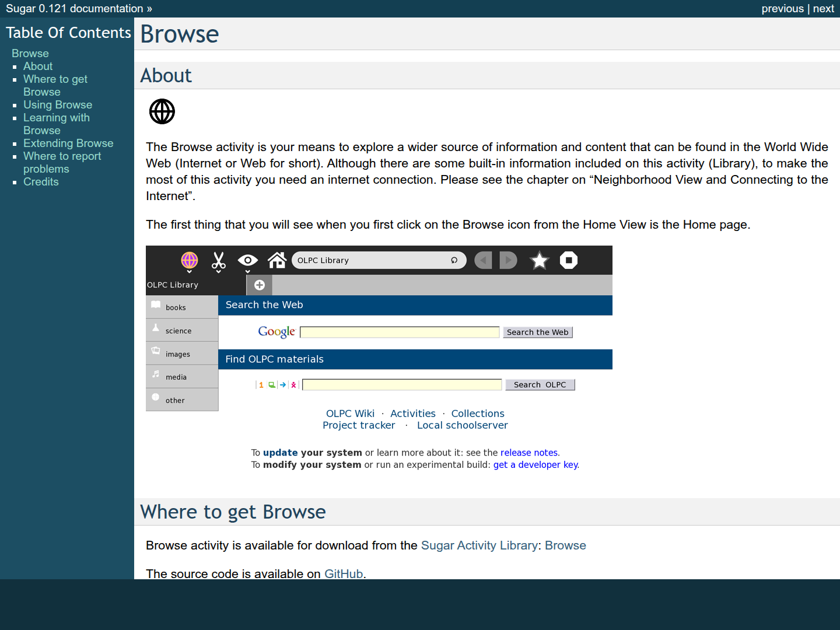Click the add new tab plus icon
This screenshot has height=630, width=840.
(260, 285)
